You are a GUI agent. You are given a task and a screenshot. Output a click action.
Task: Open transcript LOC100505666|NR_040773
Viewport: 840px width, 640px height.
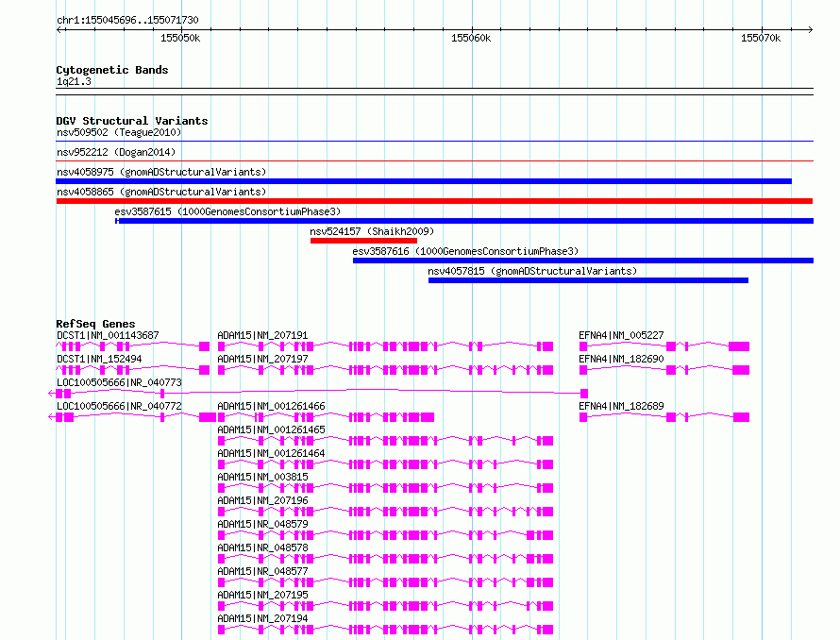coord(119,382)
